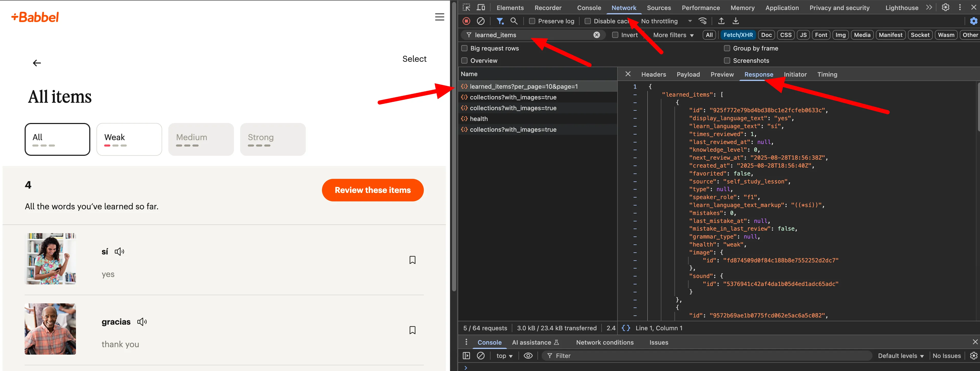Viewport: 980px width, 371px height.
Task: Bookmark the "sí" vocabulary item
Action: pos(412,260)
